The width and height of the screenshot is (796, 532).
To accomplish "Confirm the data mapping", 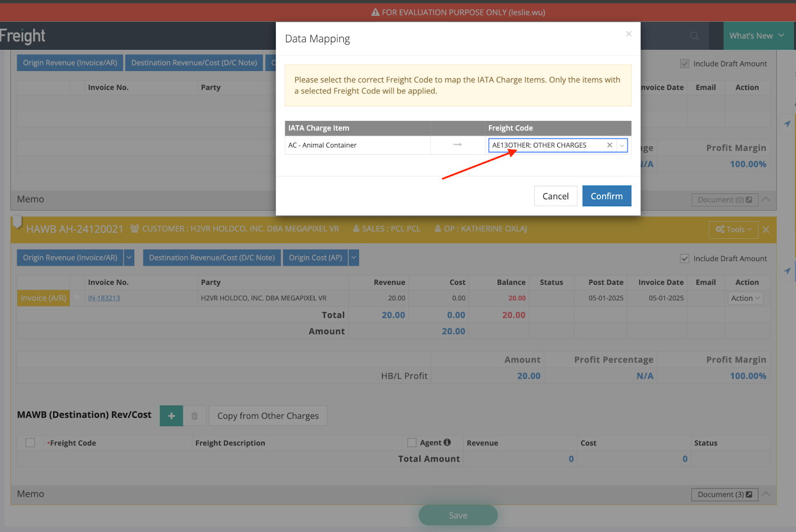I will [x=606, y=196].
